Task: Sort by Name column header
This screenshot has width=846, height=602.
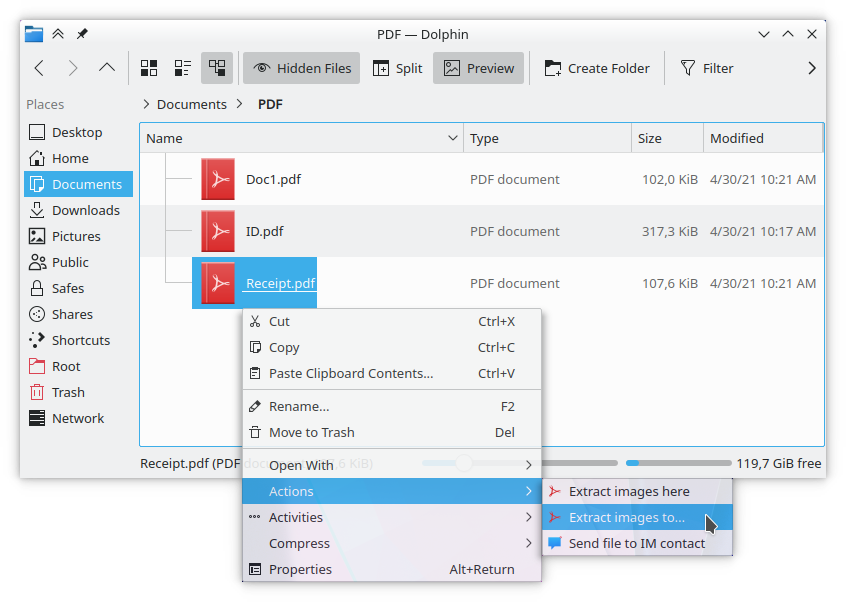Action: [x=302, y=138]
